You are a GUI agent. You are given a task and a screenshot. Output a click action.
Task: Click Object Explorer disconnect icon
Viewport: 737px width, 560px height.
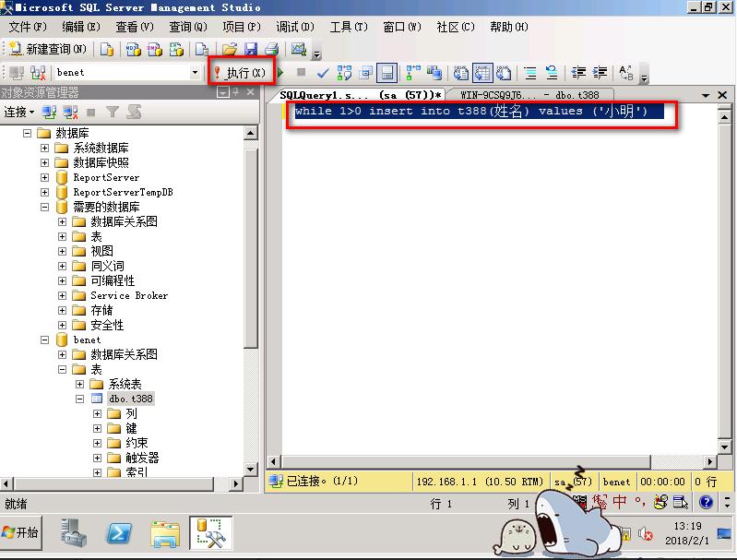[x=70, y=112]
